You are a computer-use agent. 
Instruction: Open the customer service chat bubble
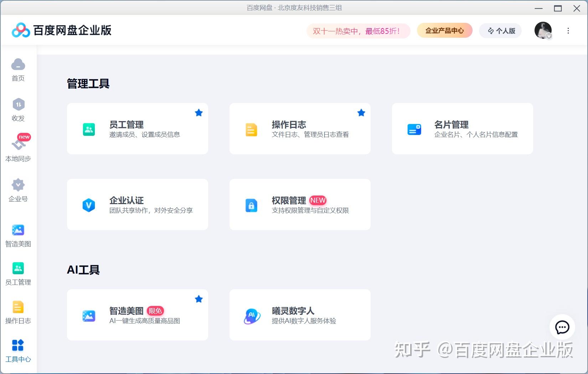pyautogui.click(x=562, y=327)
